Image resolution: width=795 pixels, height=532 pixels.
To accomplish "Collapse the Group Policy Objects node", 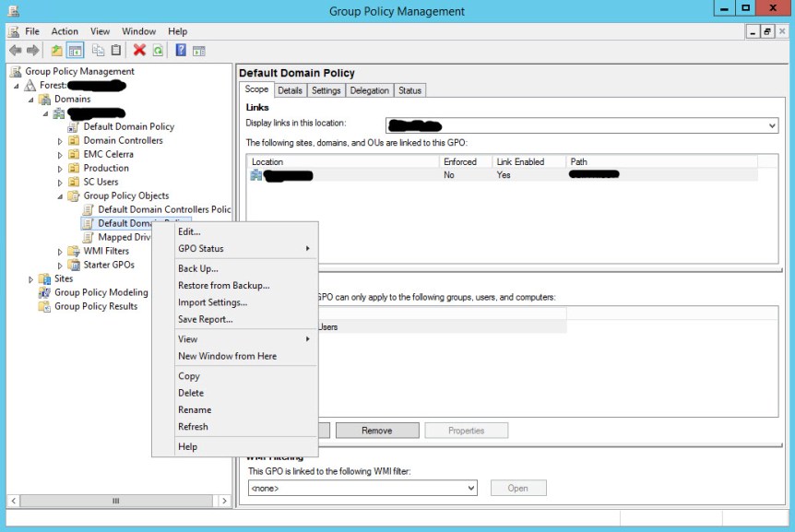I will coord(60,196).
